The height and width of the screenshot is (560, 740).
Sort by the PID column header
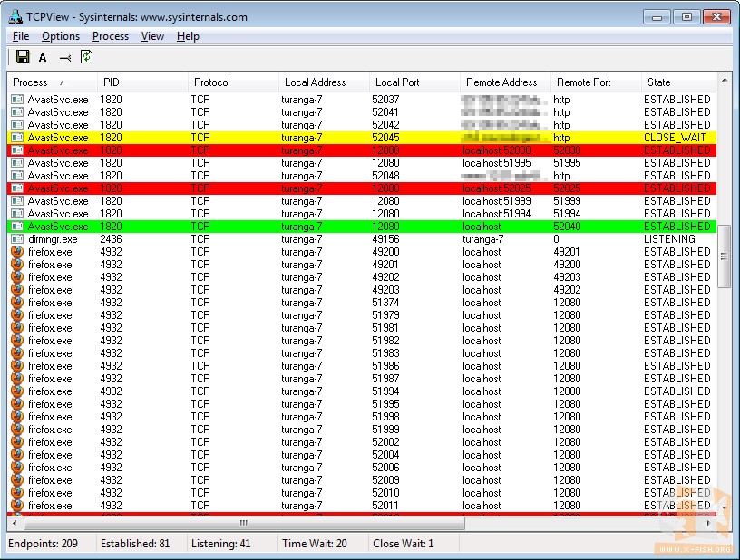[x=142, y=82]
